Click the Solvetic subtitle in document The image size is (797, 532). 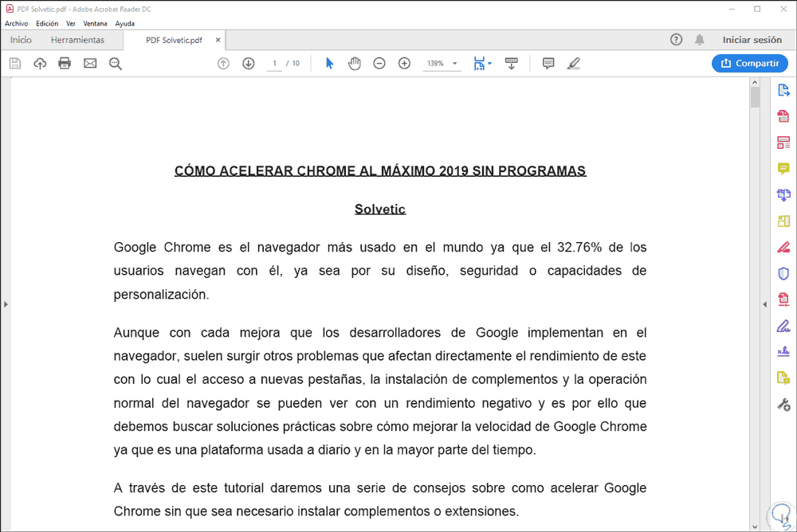pyautogui.click(x=380, y=209)
